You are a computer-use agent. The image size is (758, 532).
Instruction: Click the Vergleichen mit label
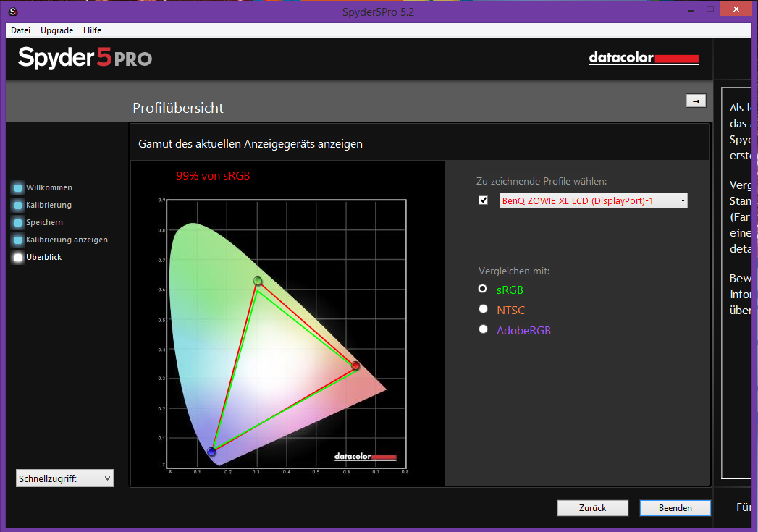tap(514, 271)
